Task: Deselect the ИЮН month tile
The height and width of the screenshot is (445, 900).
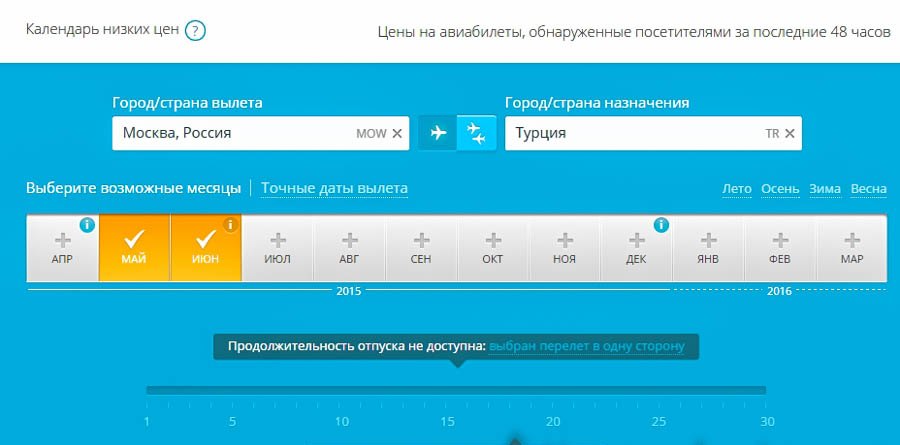Action: point(206,248)
